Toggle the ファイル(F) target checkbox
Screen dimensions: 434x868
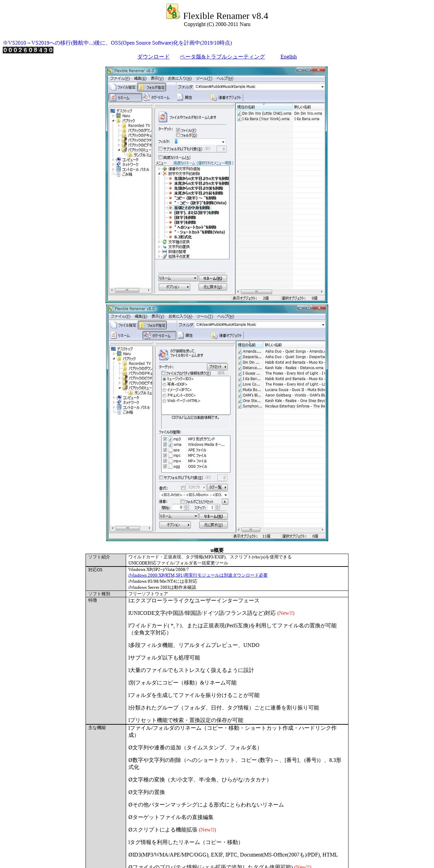click(178, 130)
